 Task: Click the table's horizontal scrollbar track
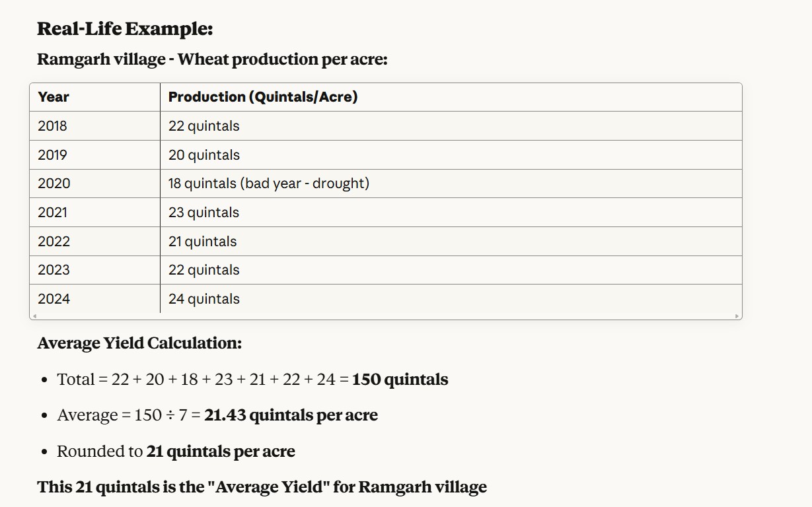[385, 316]
